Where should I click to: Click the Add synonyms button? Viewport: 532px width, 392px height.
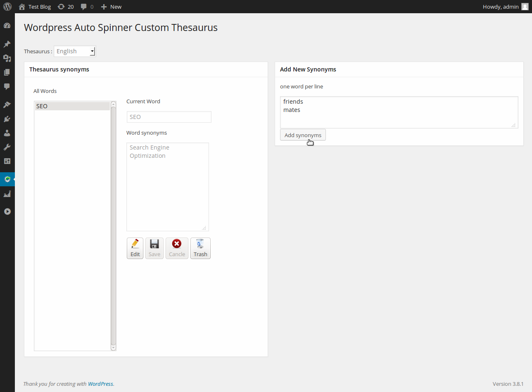tap(303, 135)
